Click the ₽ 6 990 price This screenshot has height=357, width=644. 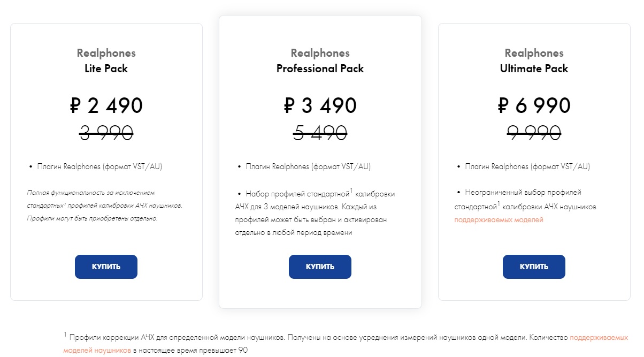534,105
